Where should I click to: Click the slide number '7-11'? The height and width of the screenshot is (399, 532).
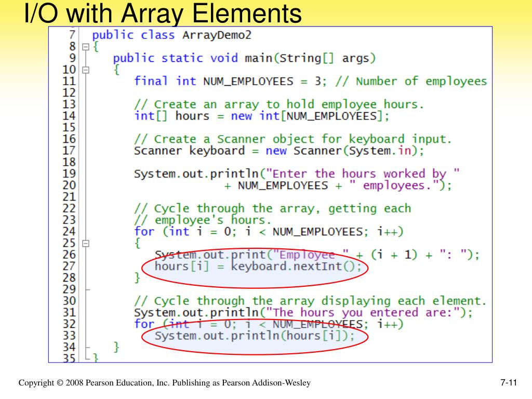click(x=509, y=383)
